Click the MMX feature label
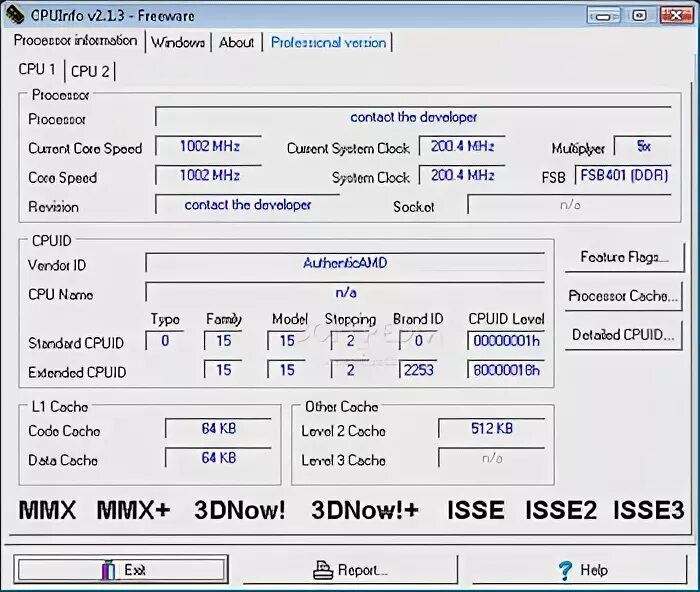This screenshot has width=700, height=592. pos(47,510)
